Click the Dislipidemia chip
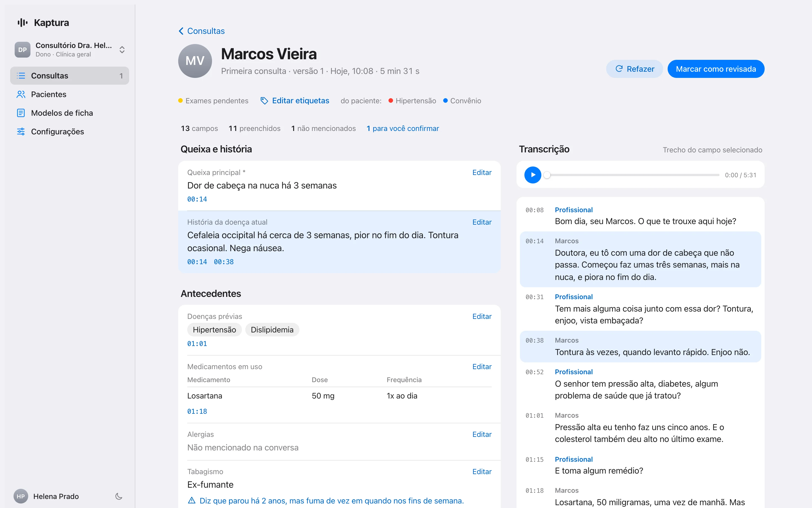The height and width of the screenshot is (508, 812). pos(272,330)
